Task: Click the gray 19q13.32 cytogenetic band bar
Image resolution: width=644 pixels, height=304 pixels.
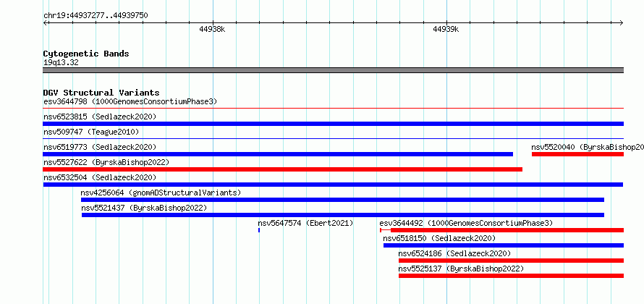Action: 333,70
